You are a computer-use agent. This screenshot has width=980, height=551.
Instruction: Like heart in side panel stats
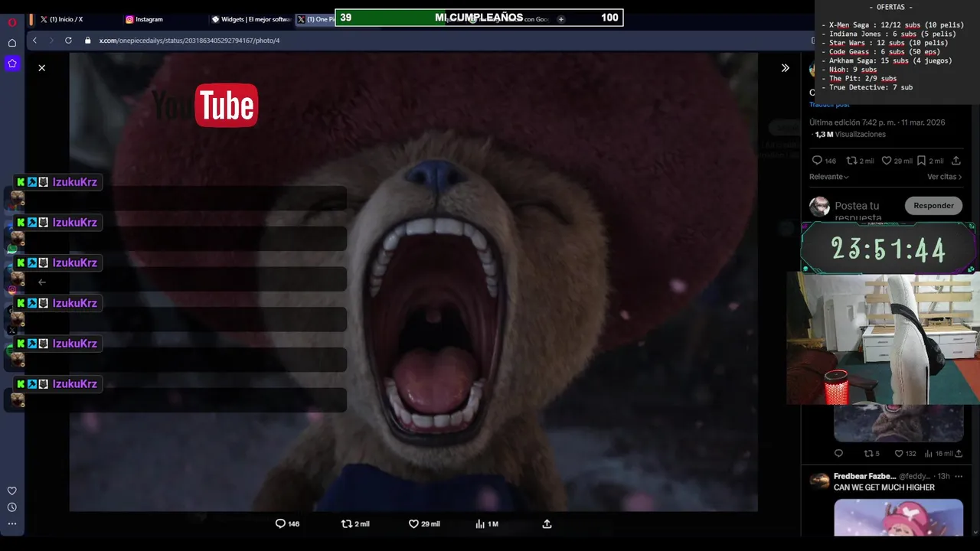point(887,161)
